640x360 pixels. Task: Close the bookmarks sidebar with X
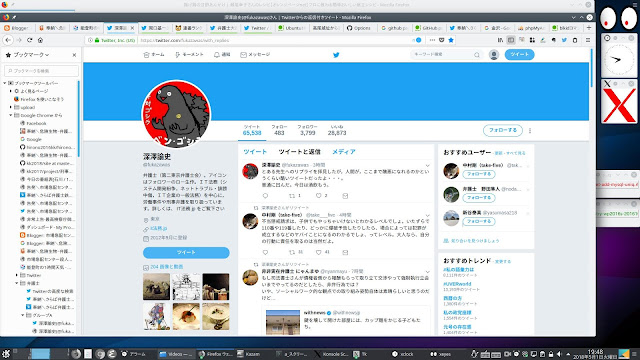click(74, 55)
